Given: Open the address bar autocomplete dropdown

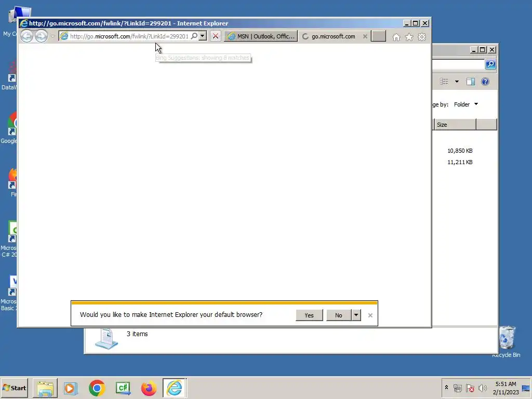Looking at the screenshot, I should [x=203, y=36].
